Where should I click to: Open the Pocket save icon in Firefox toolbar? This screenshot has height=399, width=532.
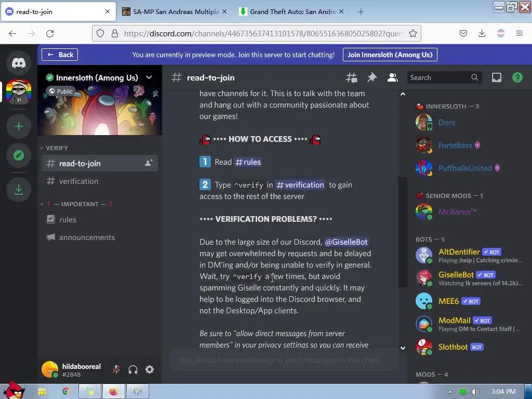463,34
